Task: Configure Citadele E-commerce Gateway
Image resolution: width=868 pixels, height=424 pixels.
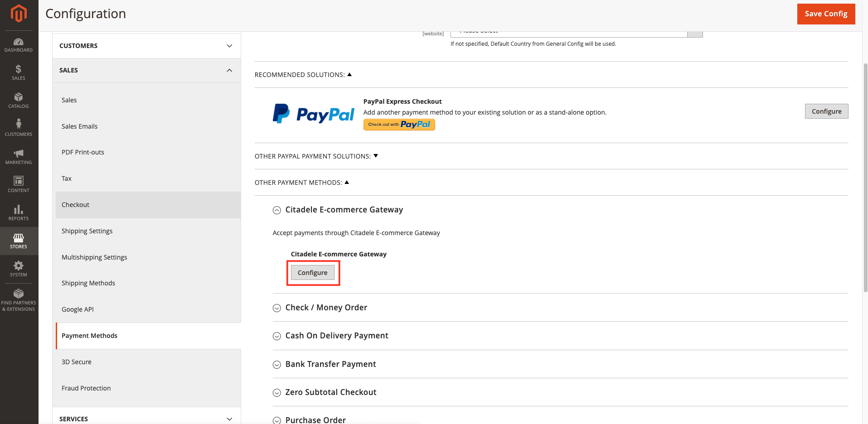Action: pyautogui.click(x=313, y=273)
